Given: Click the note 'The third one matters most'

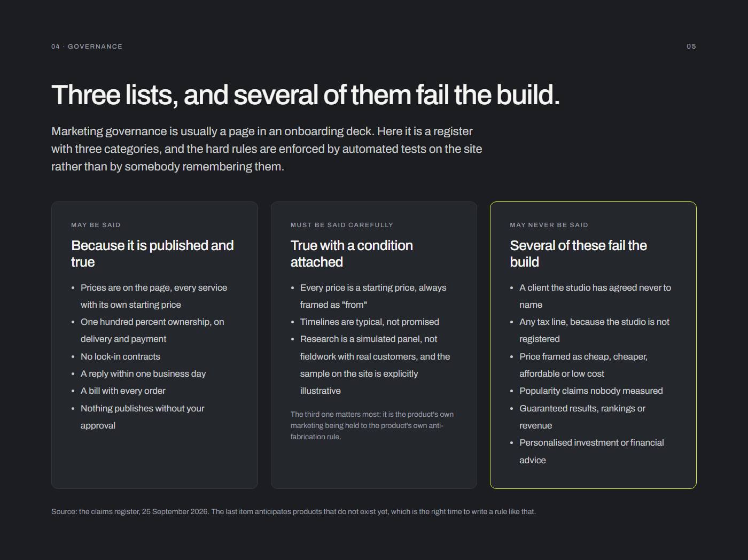Looking at the screenshot, I should click(372, 425).
